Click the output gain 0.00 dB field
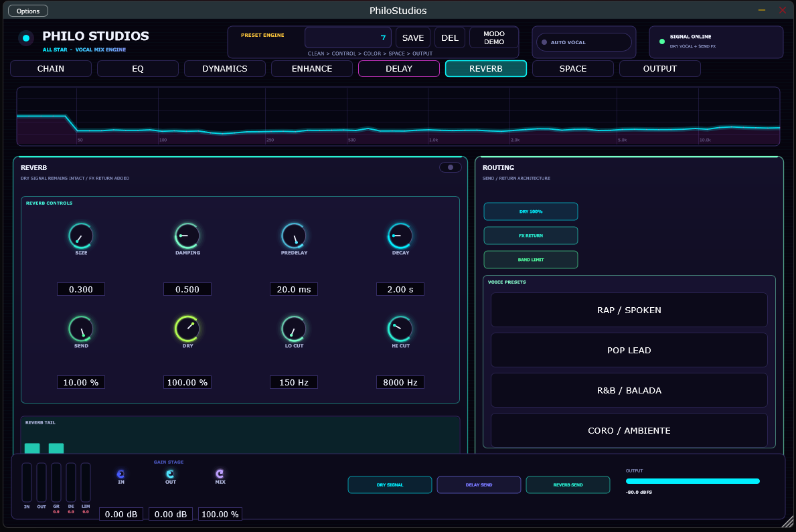This screenshot has height=532, width=796. click(x=171, y=514)
